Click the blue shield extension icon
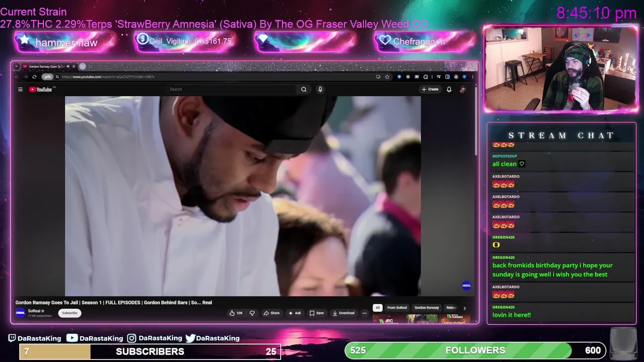This screenshot has width=644, height=362. 464,77
